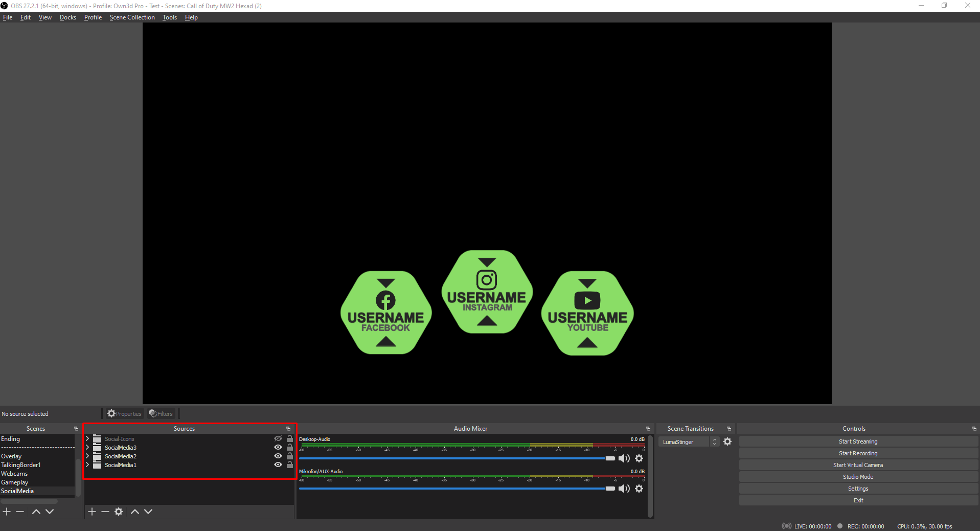Click the SocialMedia2 folder icon
This screenshot has width=980, height=531.
tap(97, 456)
